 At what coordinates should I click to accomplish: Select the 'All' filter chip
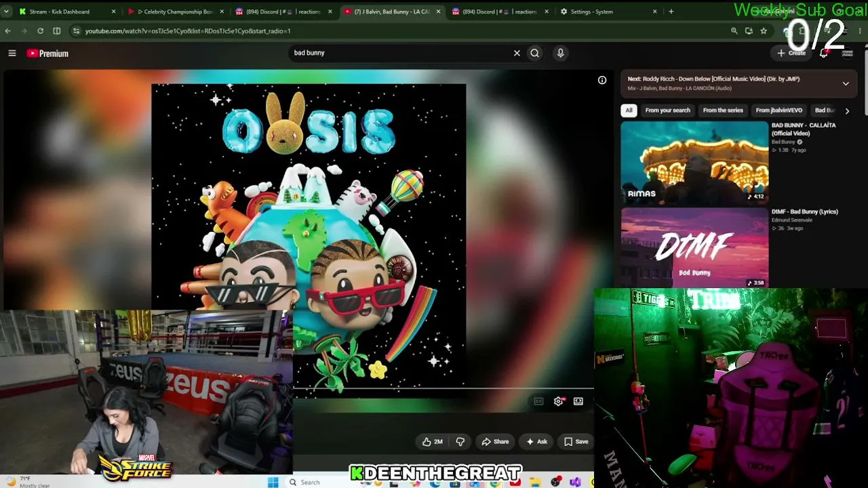[x=629, y=110]
